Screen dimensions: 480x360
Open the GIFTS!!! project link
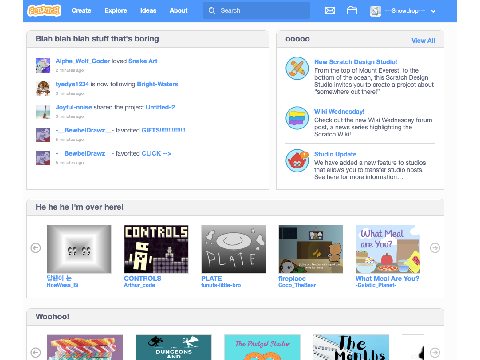(x=163, y=130)
